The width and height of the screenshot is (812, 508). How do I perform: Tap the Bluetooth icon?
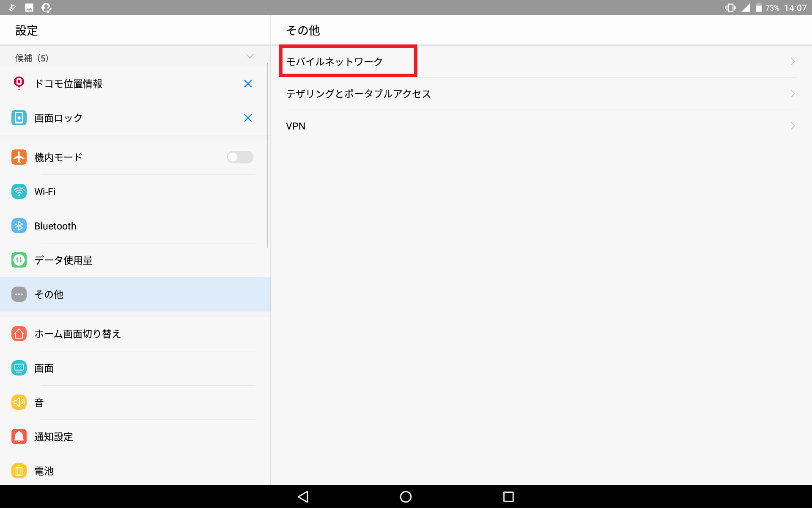point(19,226)
